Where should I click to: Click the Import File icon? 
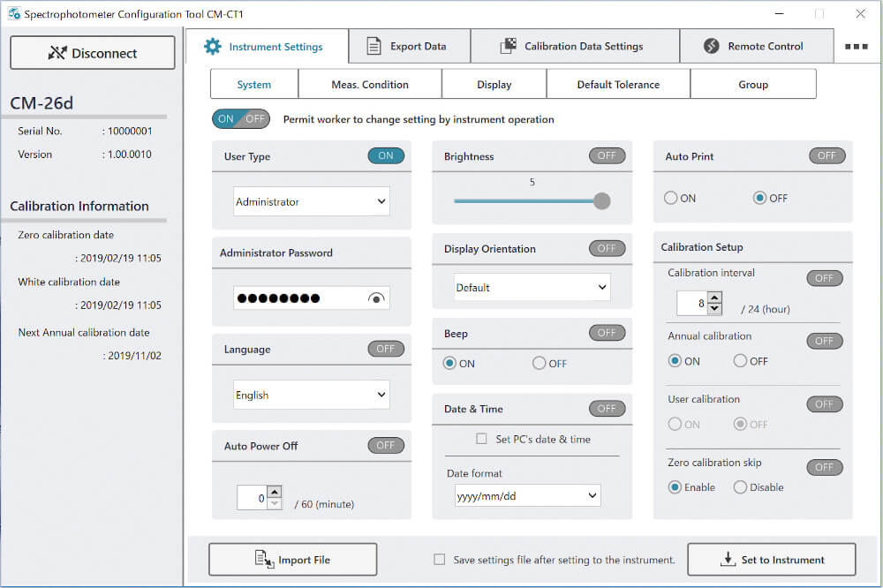pos(264,560)
